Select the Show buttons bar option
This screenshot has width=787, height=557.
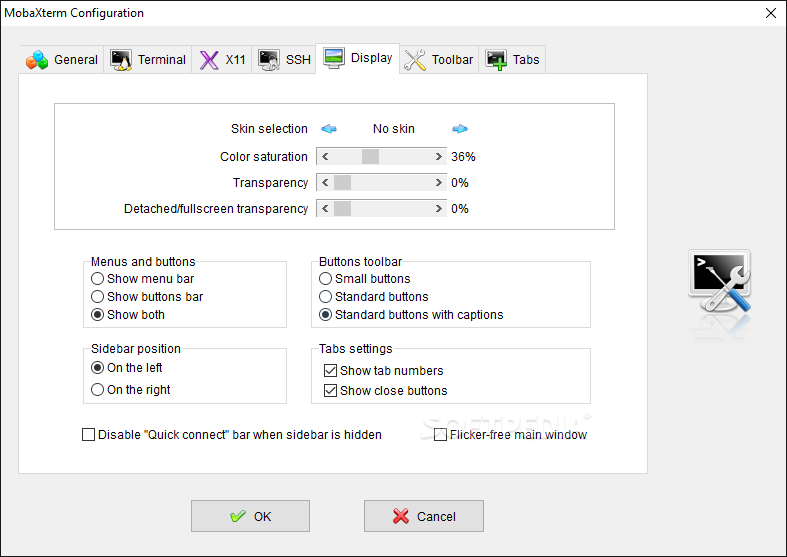pos(147,297)
